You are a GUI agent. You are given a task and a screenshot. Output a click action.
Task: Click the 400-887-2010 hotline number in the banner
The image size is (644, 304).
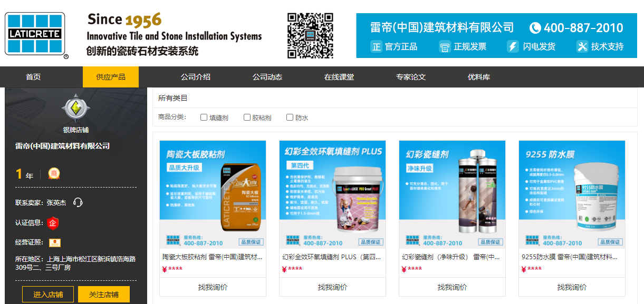pyautogui.click(x=583, y=28)
